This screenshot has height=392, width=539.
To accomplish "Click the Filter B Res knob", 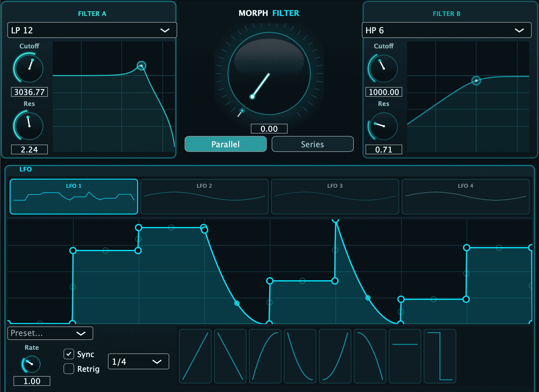I will pyautogui.click(x=383, y=126).
